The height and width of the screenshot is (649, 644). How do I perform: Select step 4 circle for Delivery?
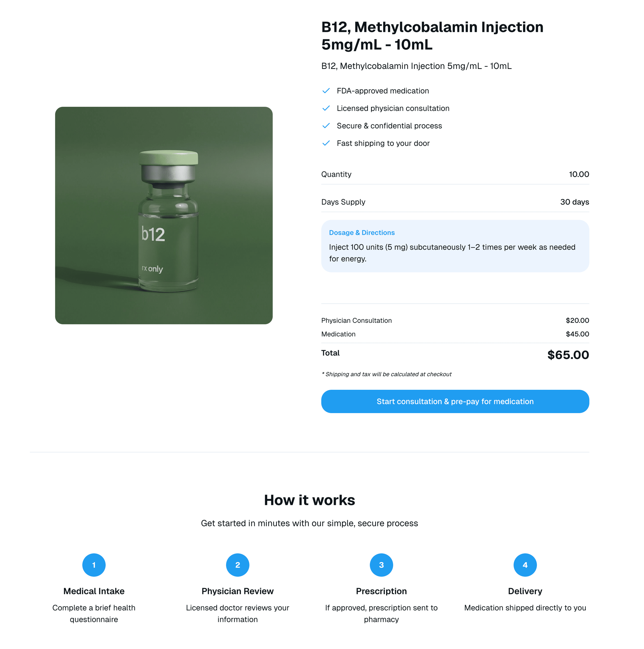click(x=525, y=565)
